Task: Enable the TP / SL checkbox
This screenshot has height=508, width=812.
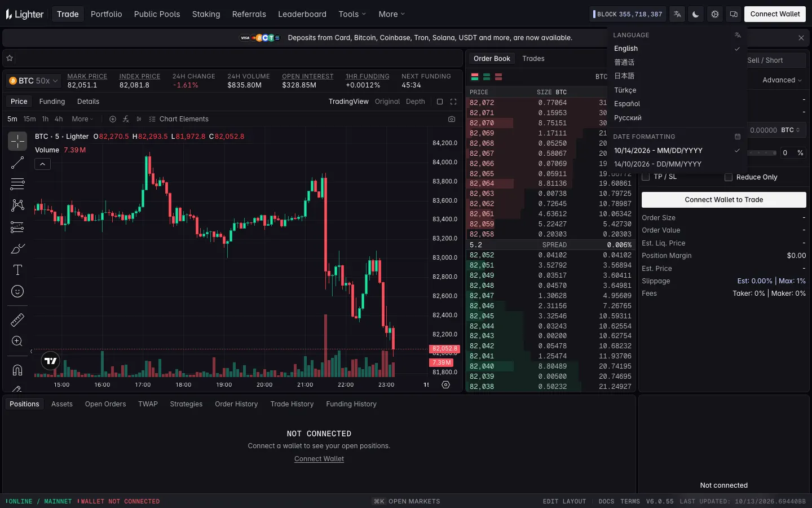Action: (646, 177)
